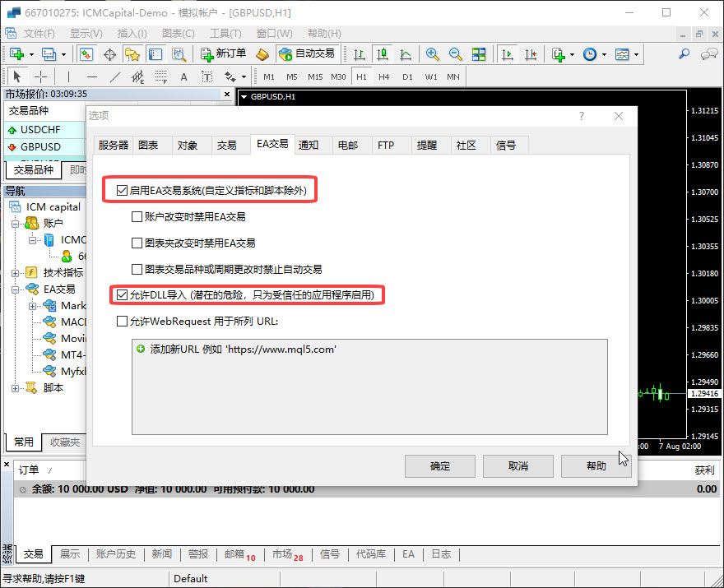Switch chart to candlestick display icon
Screen dimensions: 724x588
tap(382, 54)
